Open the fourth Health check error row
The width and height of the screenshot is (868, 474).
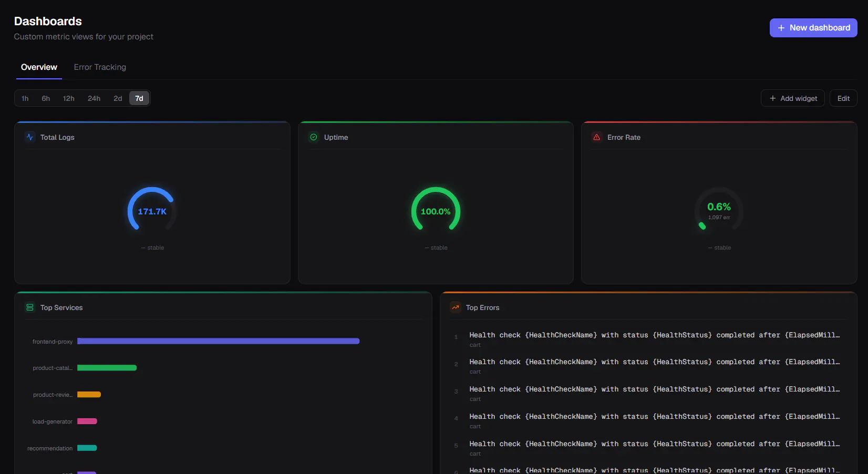pyautogui.click(x=648, y=421)
